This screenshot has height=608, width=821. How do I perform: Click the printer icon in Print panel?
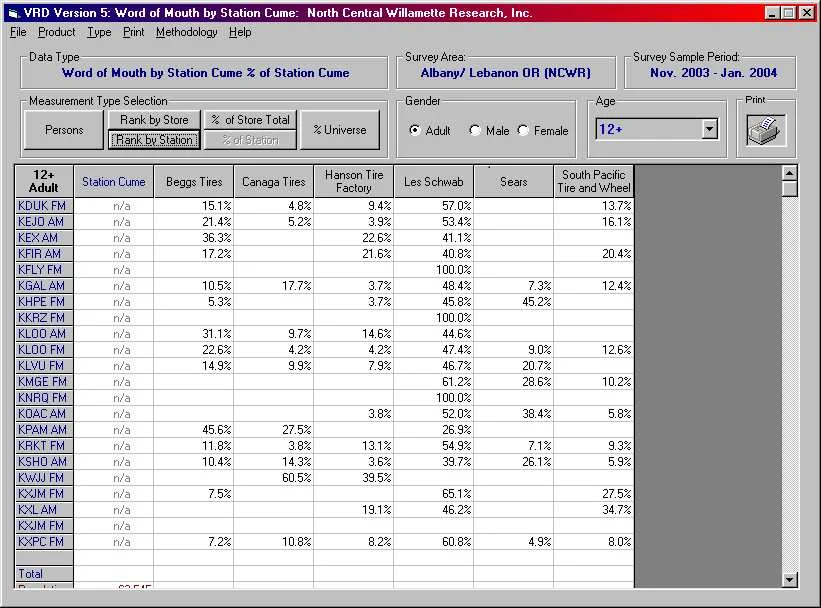pos(765,130)
